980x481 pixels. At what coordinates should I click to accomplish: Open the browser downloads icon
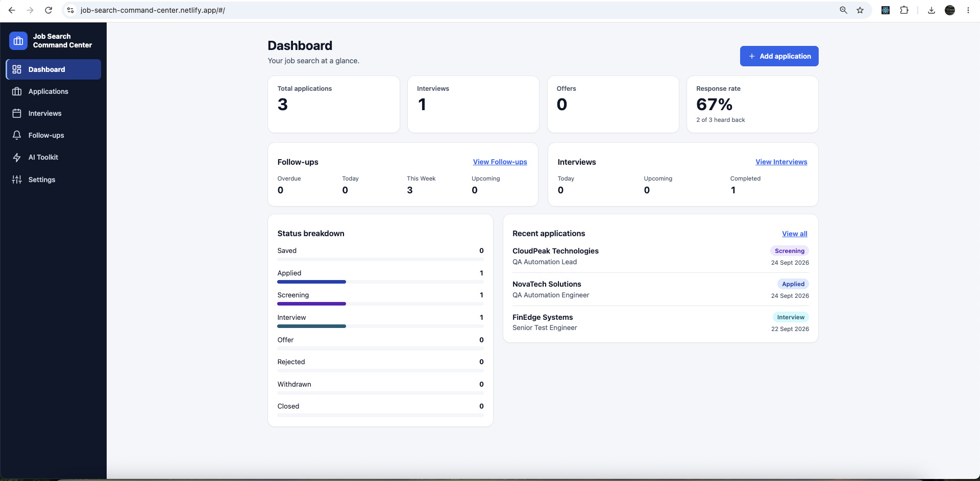coord(931,10)
